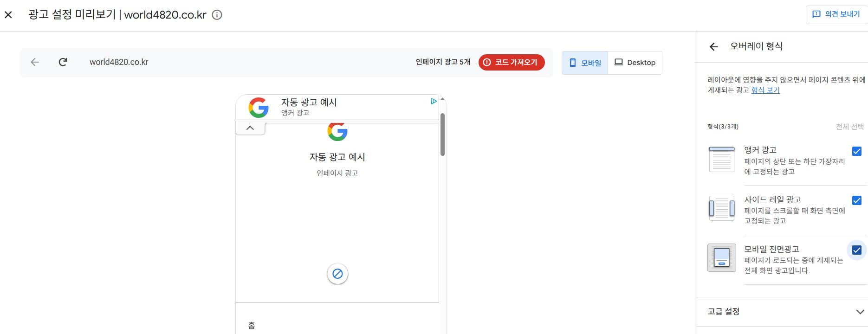868x334 pixels.
Task: Click the 코드 가져오기 button
Action: pyautogui.click(x=512, y=62)
